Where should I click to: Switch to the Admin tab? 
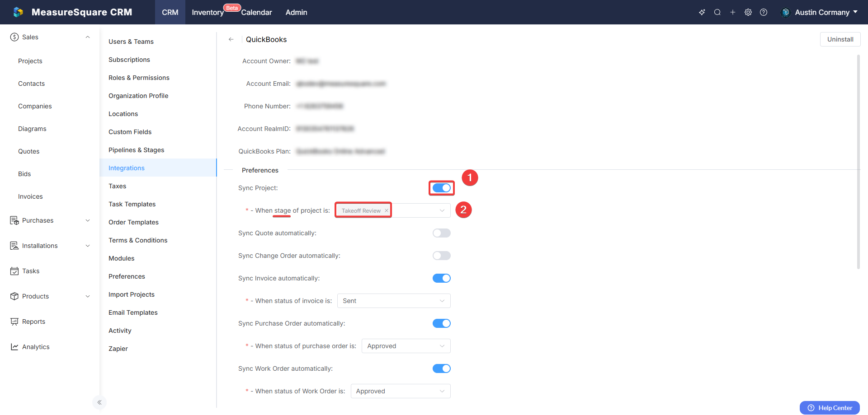click(296, 12)
